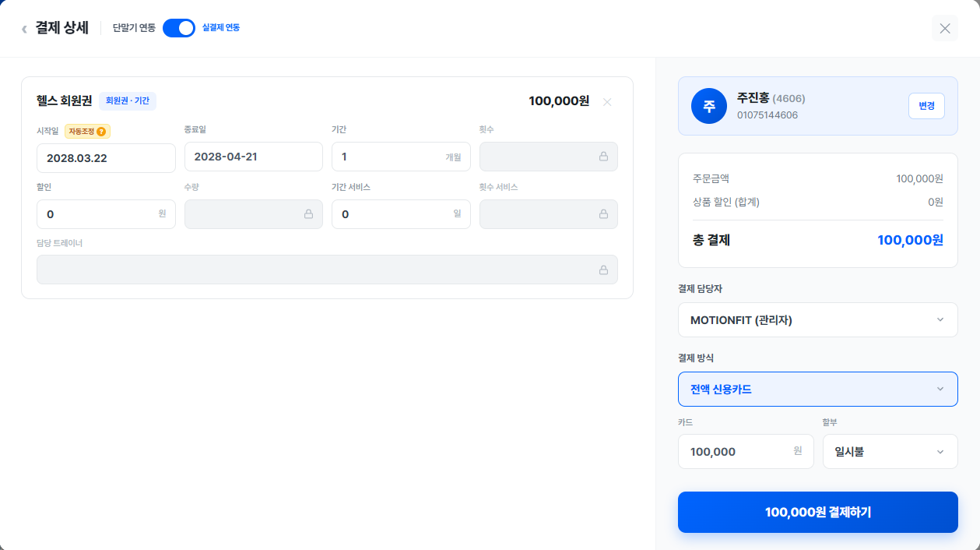Image resolution: width=980 pixels, height=550 pixels.
Task: Click the 자동조정 badge next to 시작일
Action: [x=87, y=132]
